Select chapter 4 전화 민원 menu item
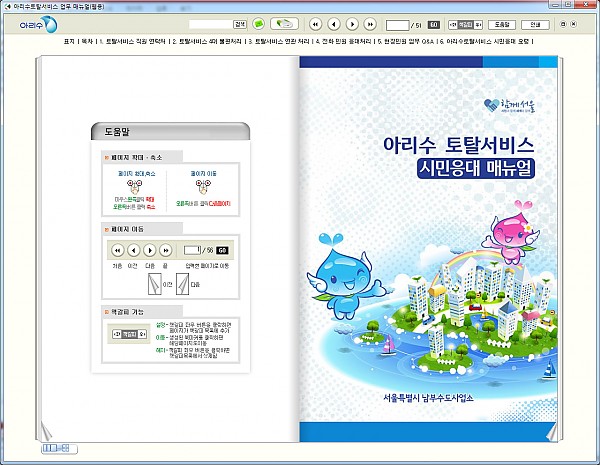 [x=343, y=41]
